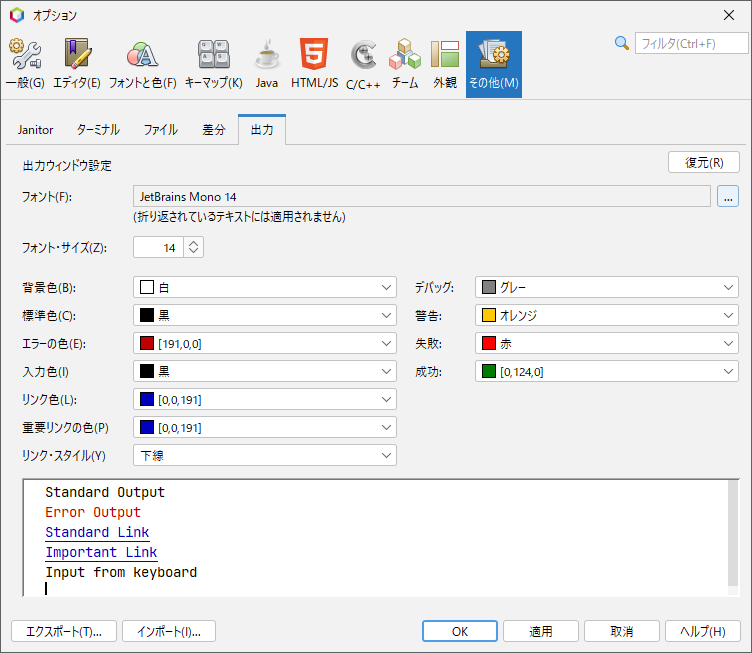Click the JetBrains Mono 14 font field
The image size is (752, 653).
coord(422,197)
